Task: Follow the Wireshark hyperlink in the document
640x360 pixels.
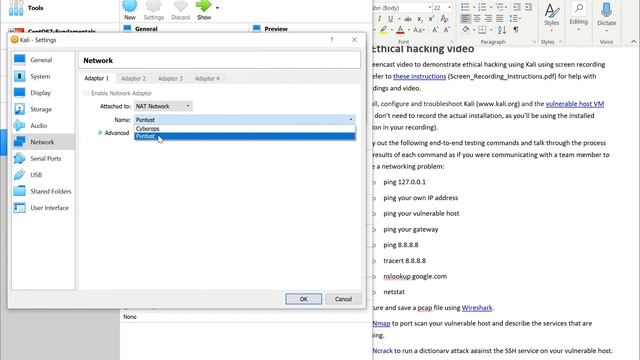Action: tap(477, 308)
